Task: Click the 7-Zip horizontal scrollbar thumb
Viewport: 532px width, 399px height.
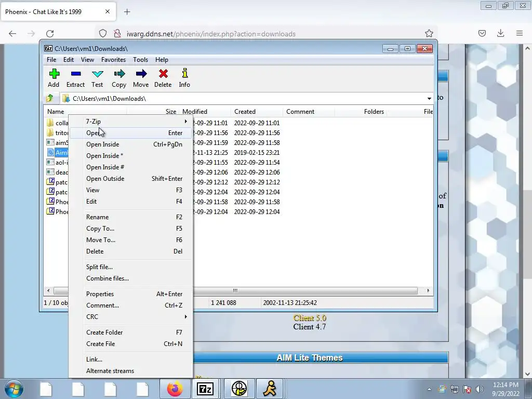Action: (235, 291)
